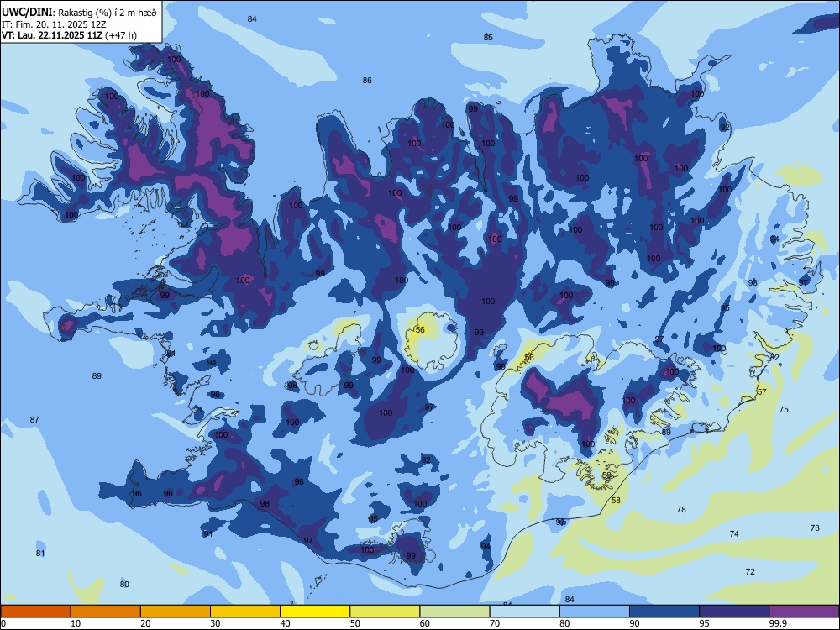Click the '40' legend tick label
The width and height of the screenshot is (840, 630).
pyautogui.click(x=286, y=623)
